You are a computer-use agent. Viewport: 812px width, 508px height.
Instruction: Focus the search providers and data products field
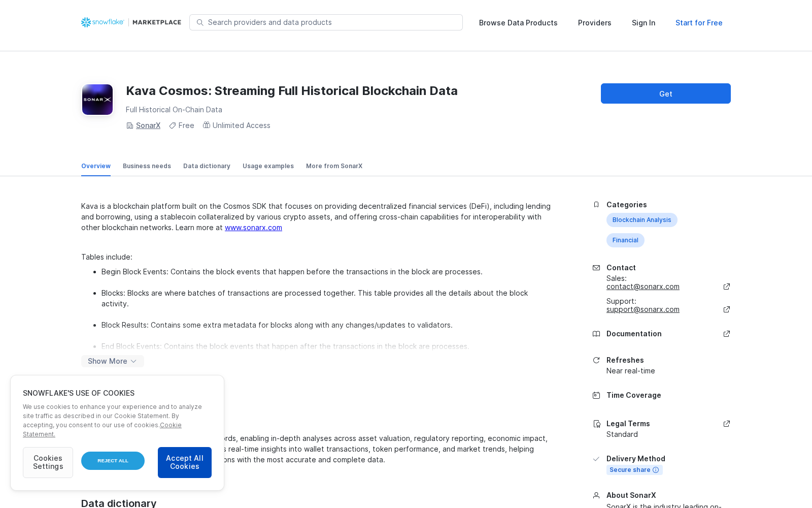(x=326, y=22)
